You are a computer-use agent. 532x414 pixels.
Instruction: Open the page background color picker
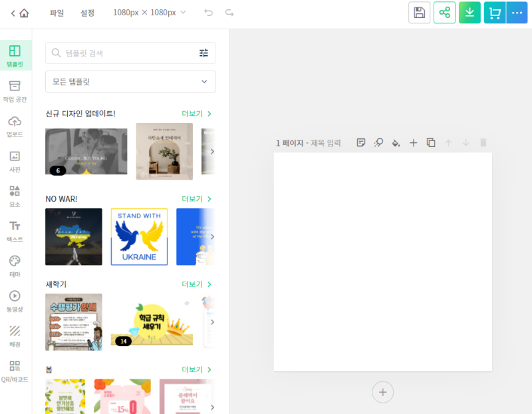[396, 142]
